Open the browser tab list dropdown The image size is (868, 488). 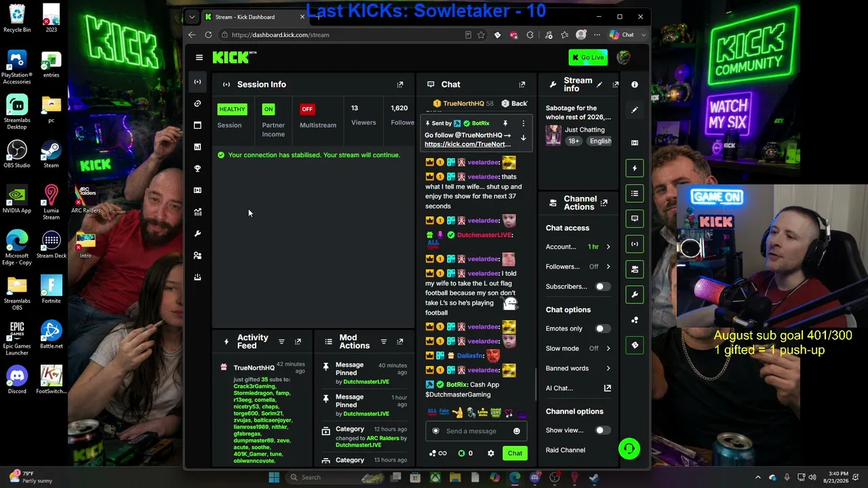[x=193, y=17]
